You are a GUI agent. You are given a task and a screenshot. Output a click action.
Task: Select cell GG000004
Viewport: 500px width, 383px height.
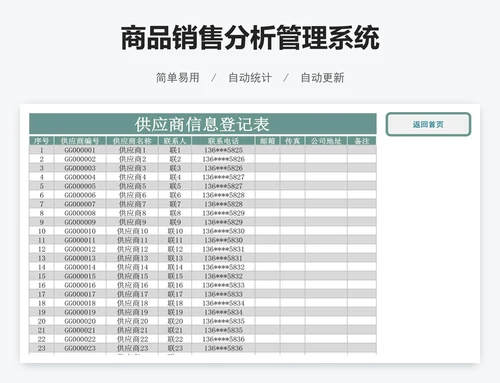tap(80, 177)
